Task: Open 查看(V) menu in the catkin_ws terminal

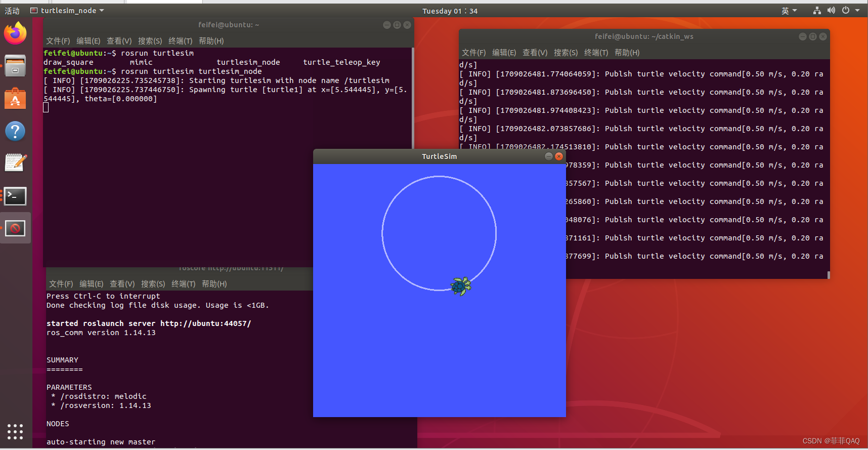Action: 535,53
